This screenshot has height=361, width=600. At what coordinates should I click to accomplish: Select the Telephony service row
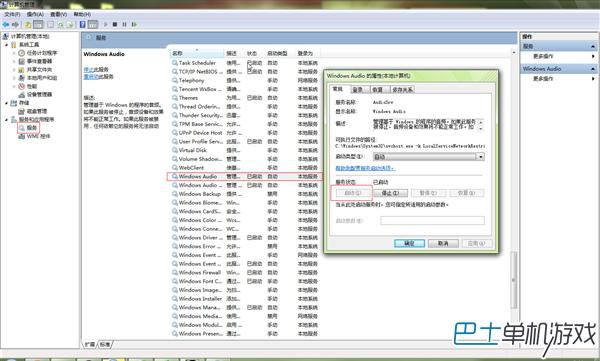(245, 80)
